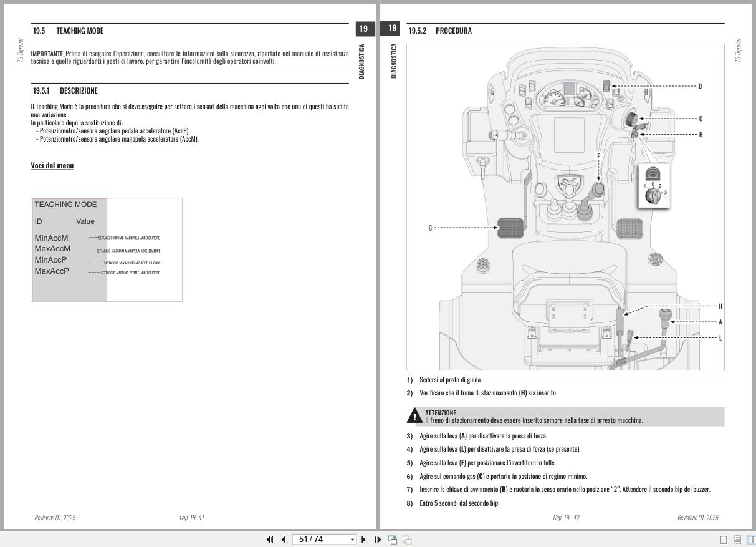Select the two-page facing view layout

751,540
